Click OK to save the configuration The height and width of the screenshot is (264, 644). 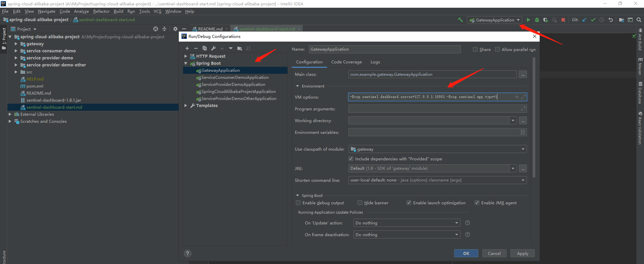(x=466, y=253)
